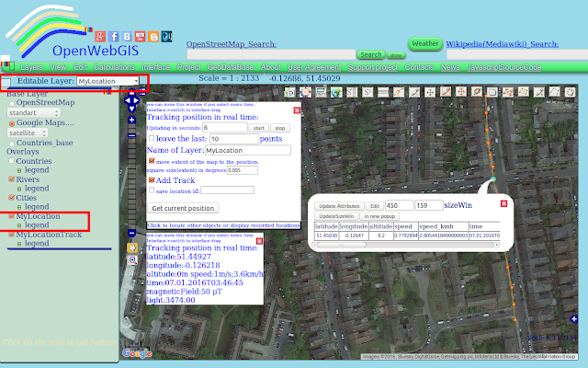Pan the map left using arrow

point(127,100)
